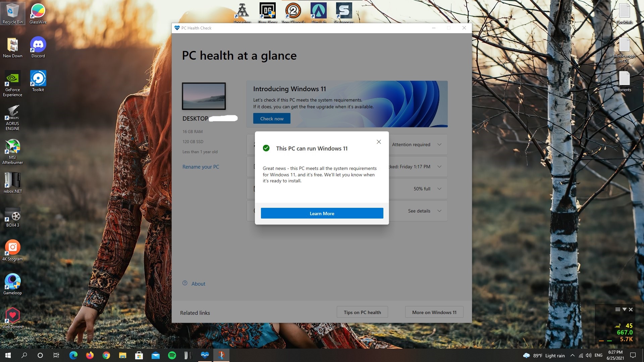Click the PC desktop thumbnail image
The width and height of the screenshot is (644, 362).
point(204,96)
